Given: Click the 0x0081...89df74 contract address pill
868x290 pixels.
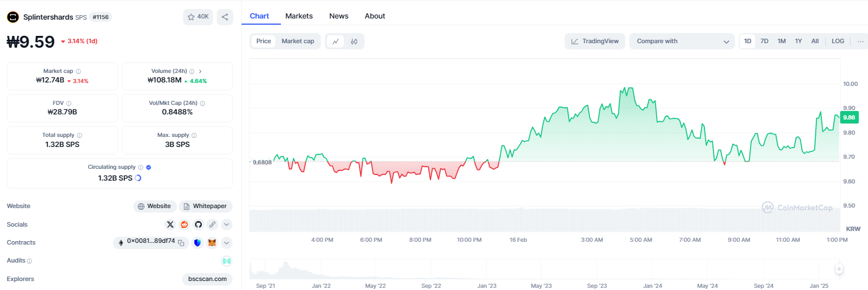Looking at the screenshot, I should [151, 242].
